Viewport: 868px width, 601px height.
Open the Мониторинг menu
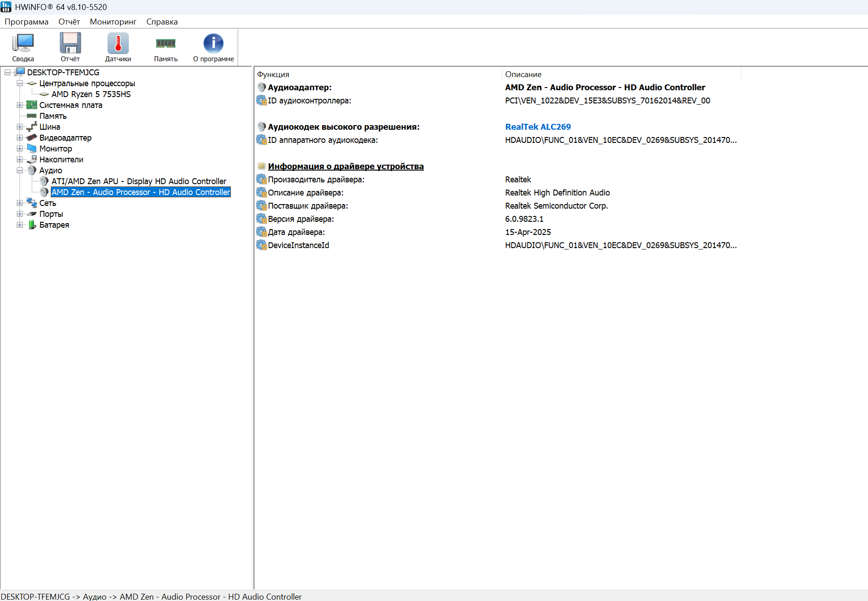pos(113,22)
